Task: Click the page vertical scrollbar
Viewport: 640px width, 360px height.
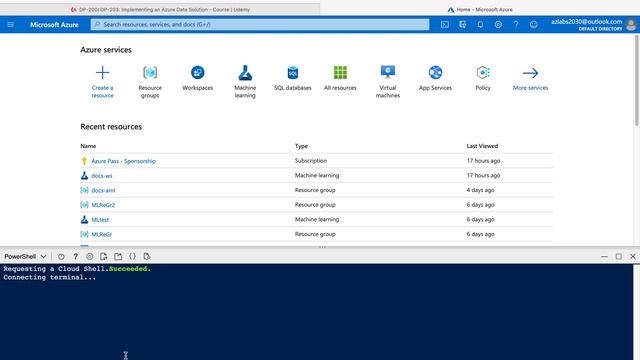Action: coord(636,80)
